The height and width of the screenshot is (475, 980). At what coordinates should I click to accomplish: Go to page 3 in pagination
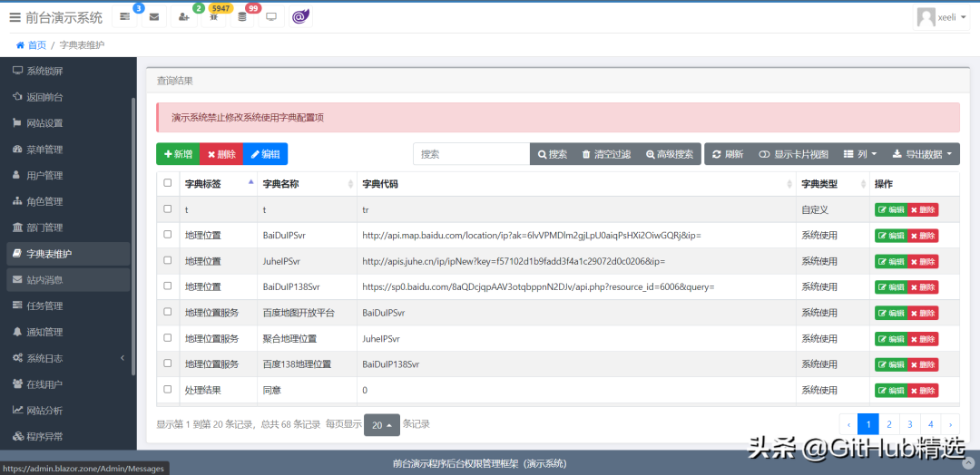pos(910,424)
